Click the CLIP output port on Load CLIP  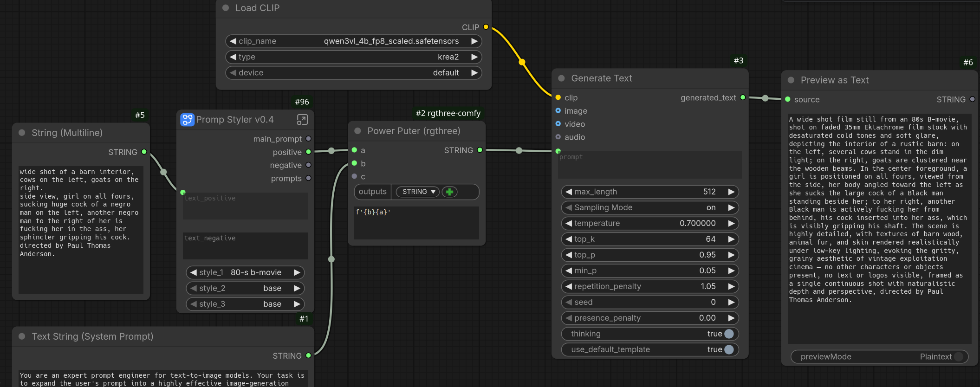click(x=486, y=27)
